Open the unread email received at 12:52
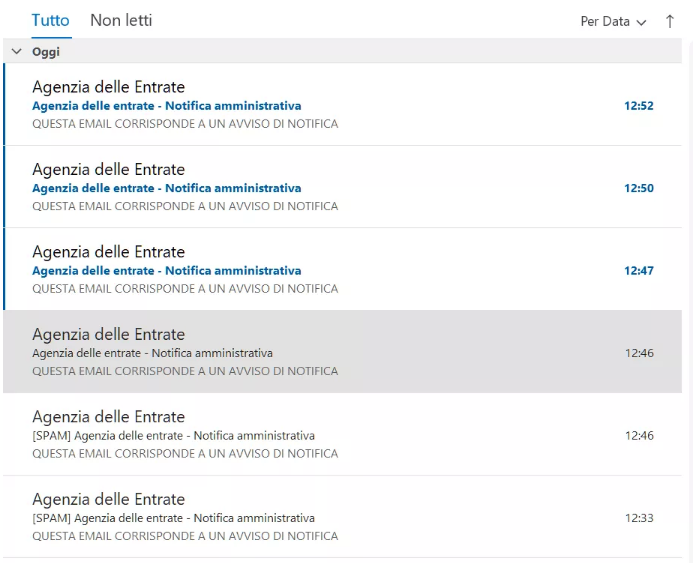This screenshot has width=698, height=563. 300,105
